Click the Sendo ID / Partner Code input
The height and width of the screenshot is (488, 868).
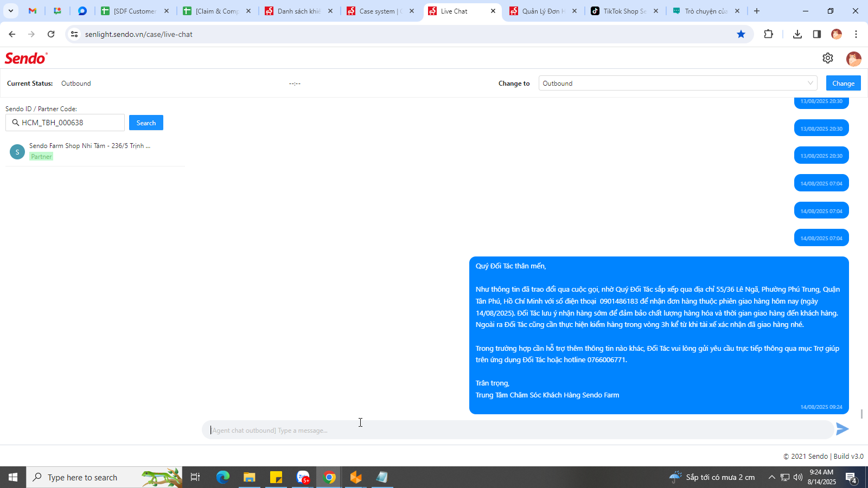pos(65,123)
